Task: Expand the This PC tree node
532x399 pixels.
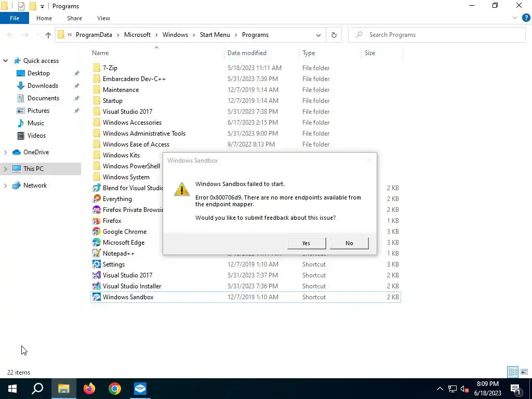Action: [x=5, y=169]
